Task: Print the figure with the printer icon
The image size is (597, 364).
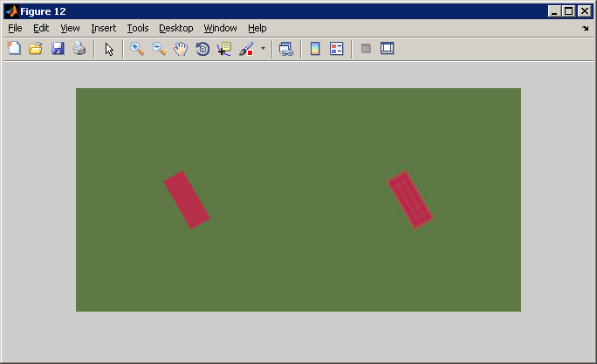Action: pos(79,49)
